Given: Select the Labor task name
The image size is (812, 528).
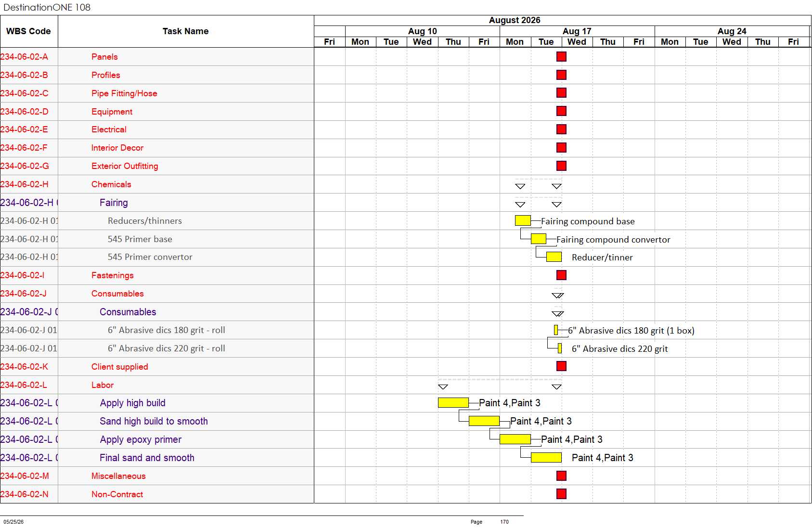Looking at the screenshot, I should 103,385.
